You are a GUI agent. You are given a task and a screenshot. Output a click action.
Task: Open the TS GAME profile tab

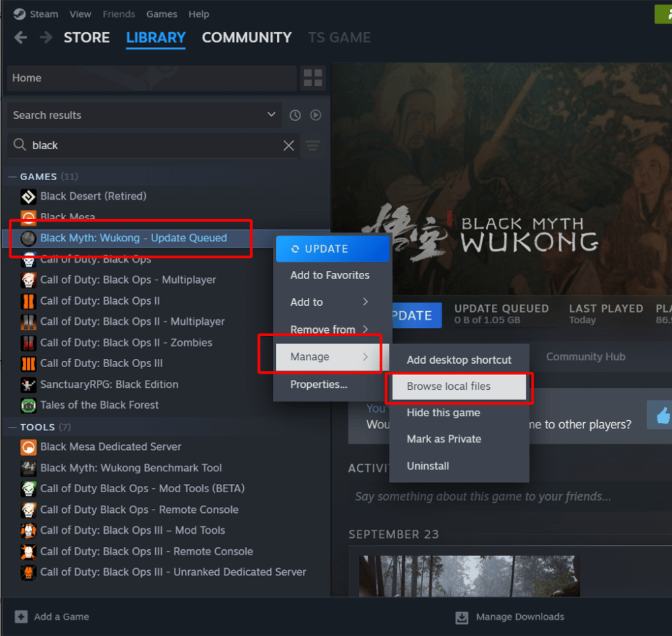339,38
